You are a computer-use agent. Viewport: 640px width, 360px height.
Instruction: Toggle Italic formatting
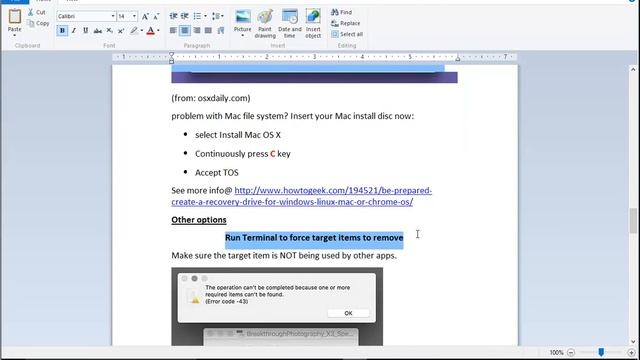[x=74, y=31]
